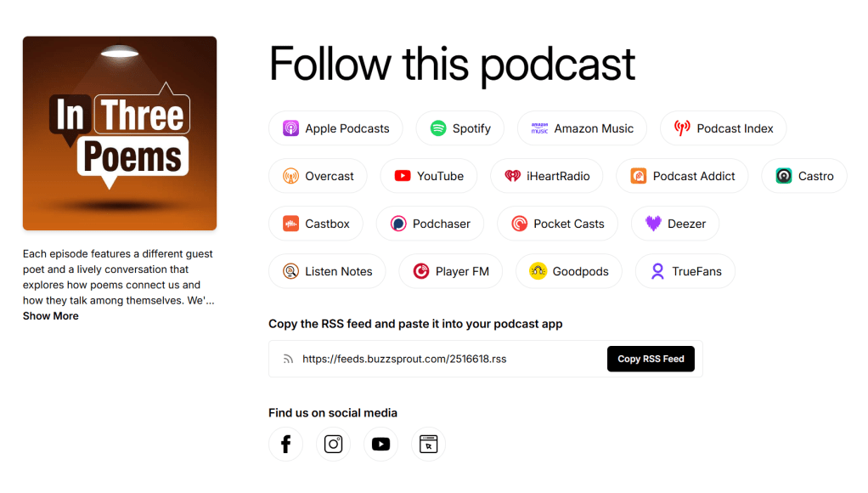Copy the RSS feed URL with the button

click(x=651, y=359)
